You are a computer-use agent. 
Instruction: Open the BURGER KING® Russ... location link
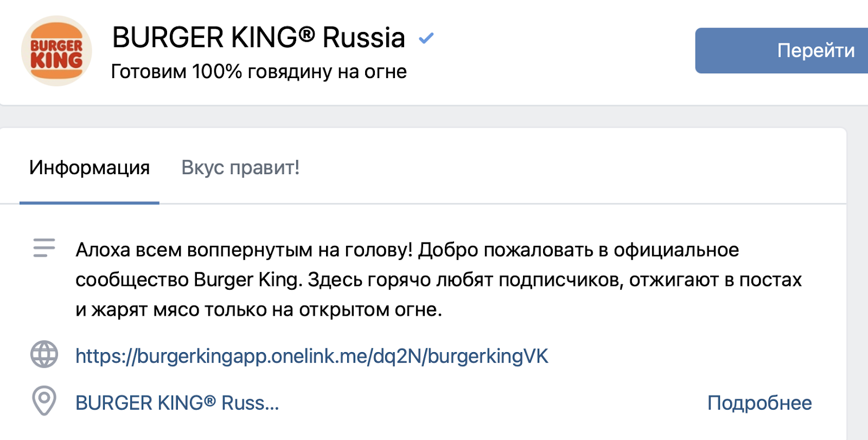(177, 403)
